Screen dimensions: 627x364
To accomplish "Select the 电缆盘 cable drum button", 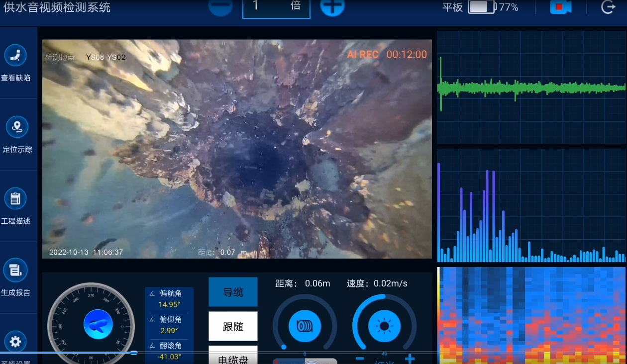I will 233,356.
